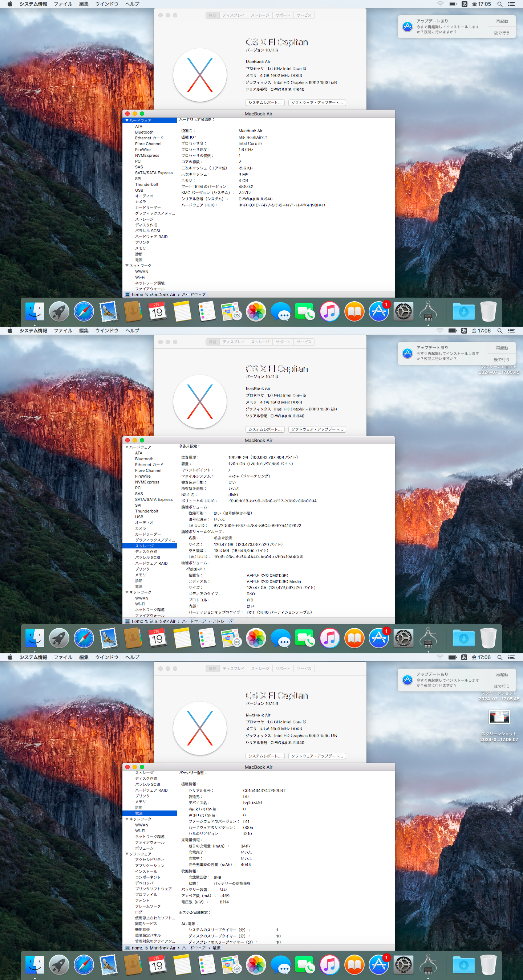Click the status text バッテリーの交換修理
The width and height of the screenshot is (523, 980).
pyautogui.click(x=232, y=883)
